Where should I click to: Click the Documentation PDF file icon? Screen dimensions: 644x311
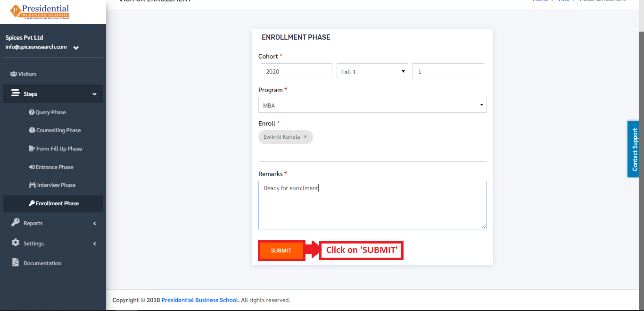click(x=16, y=263)
